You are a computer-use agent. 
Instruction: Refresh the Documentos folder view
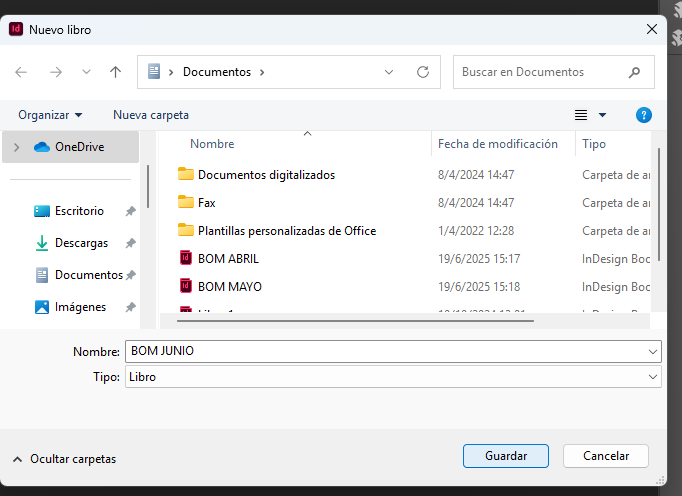[423, 72]
